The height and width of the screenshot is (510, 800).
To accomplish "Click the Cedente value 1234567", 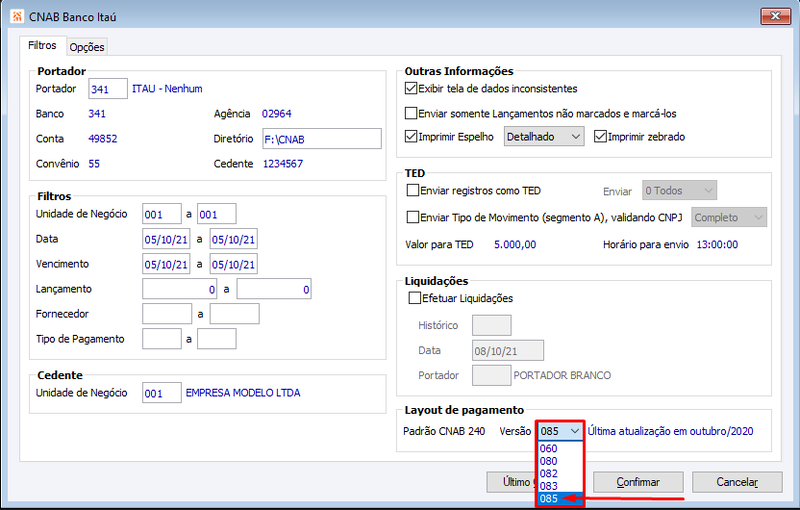I will 283,164.
